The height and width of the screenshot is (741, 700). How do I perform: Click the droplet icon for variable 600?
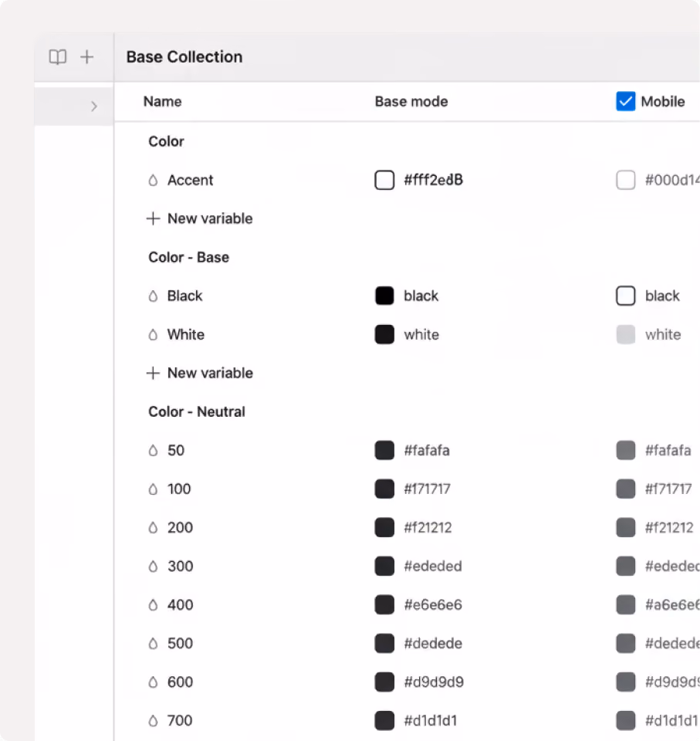[x=153, y=682]
